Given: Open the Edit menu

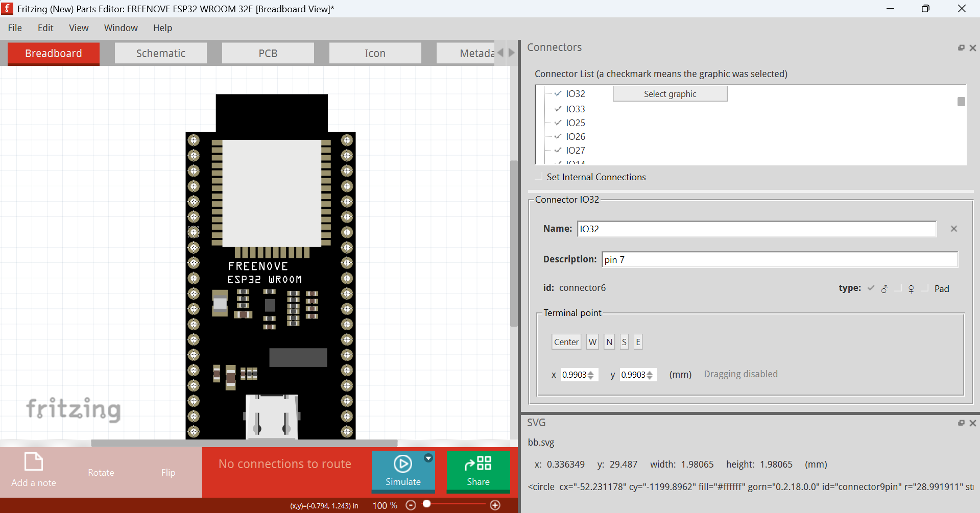Looking at the screenshot, I should tap(45, 28).
